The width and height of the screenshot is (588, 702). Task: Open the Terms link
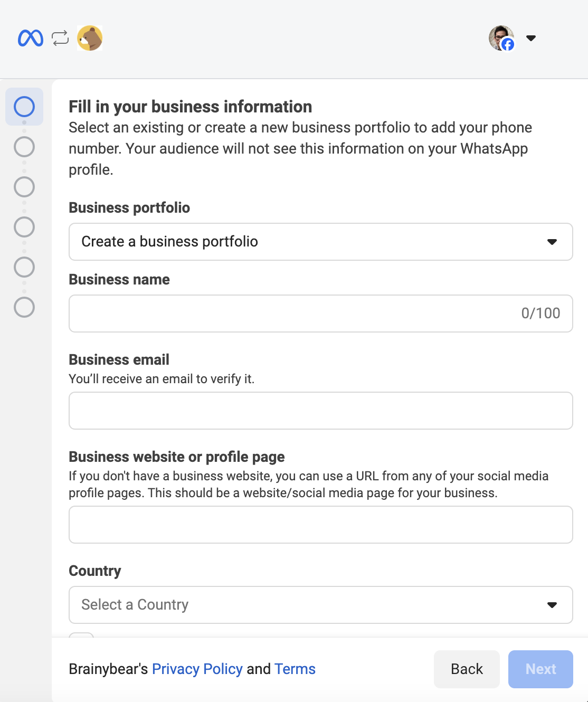coord(295,669)
